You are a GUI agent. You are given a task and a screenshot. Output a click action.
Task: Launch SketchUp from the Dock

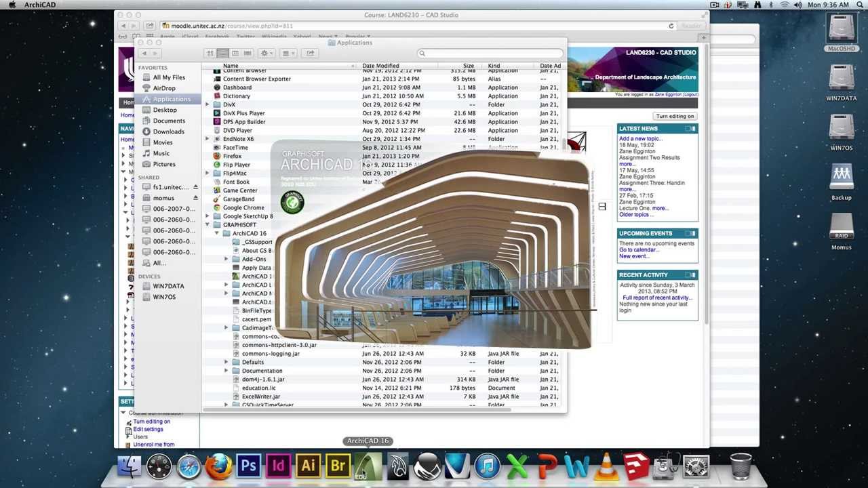click(x=636, y=466)
